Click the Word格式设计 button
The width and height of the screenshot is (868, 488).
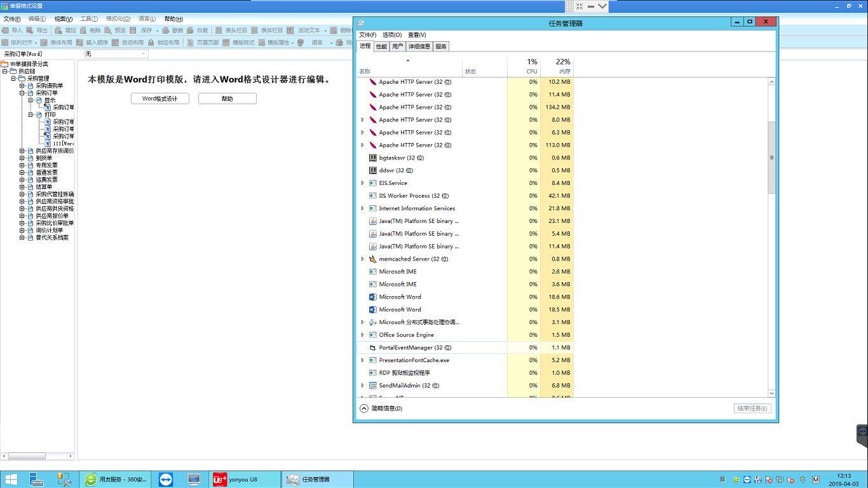160,98
